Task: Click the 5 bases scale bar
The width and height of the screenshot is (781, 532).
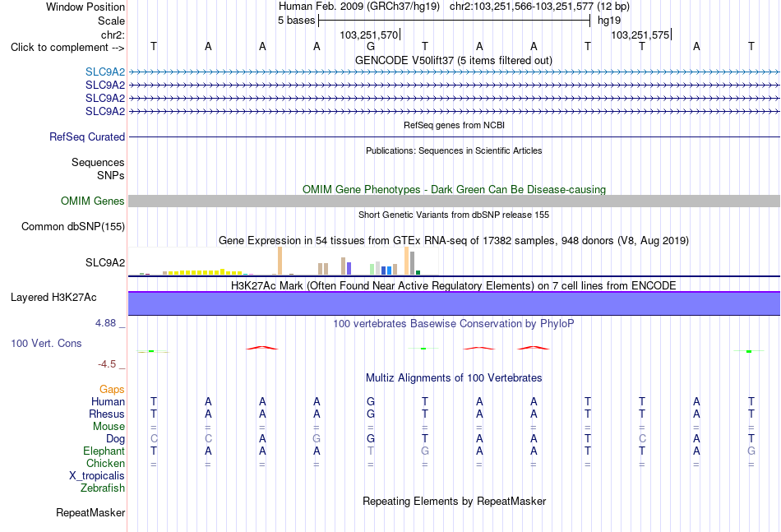Action: (455, 21)
